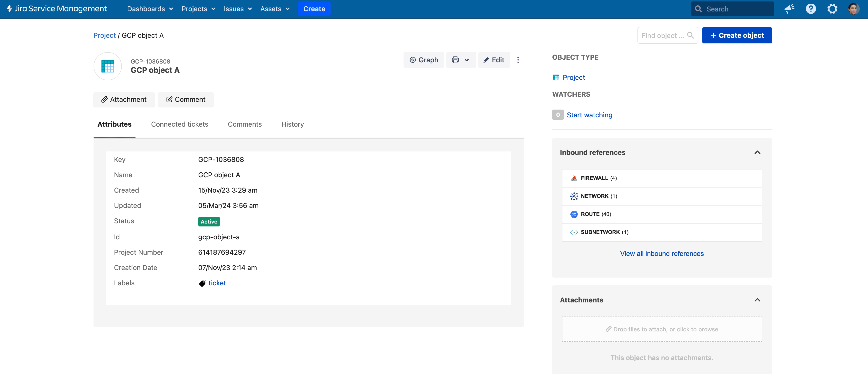Click the Create object button
Image resolution: width=868 pixels, height=374 pixels.
pyautogui.click(x=737, y=35)
